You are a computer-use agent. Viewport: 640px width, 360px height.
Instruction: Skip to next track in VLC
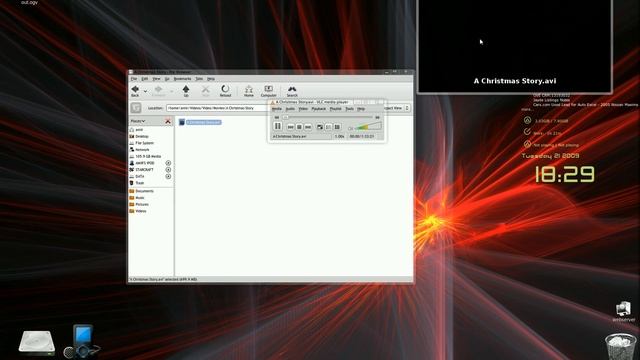coord(308,127)
